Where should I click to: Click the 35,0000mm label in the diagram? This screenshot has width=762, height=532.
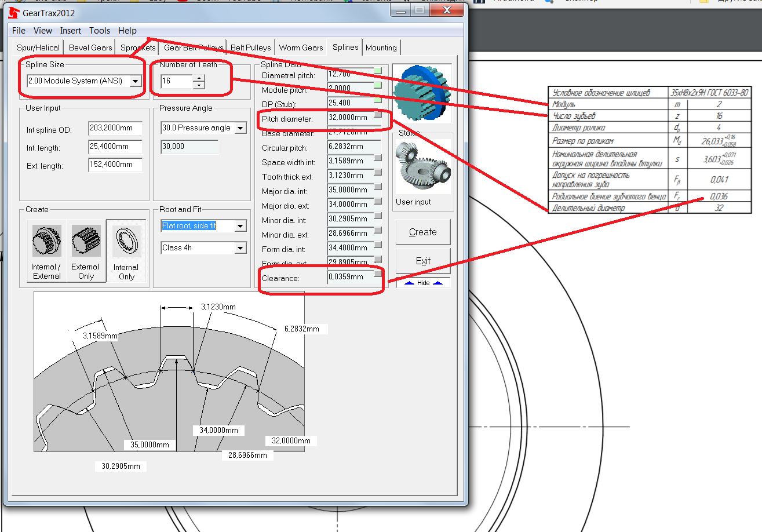[x=150, y=444]
